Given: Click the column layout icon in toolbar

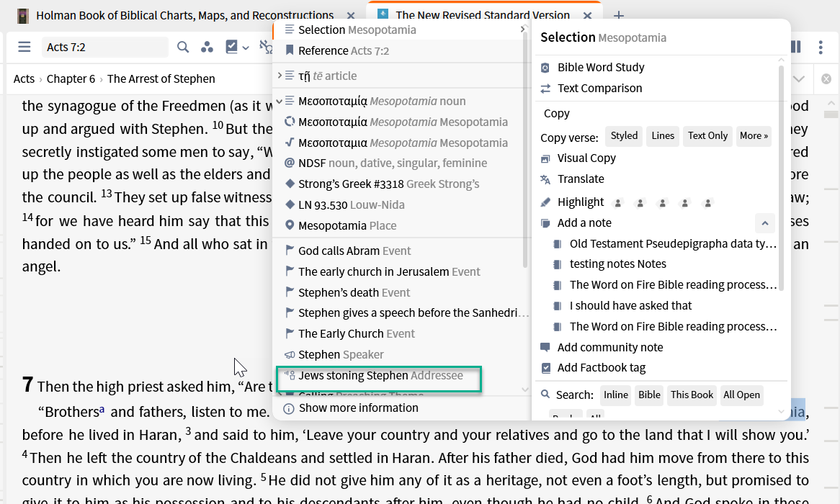Looking at the screenshot, I should pos(796,47).
